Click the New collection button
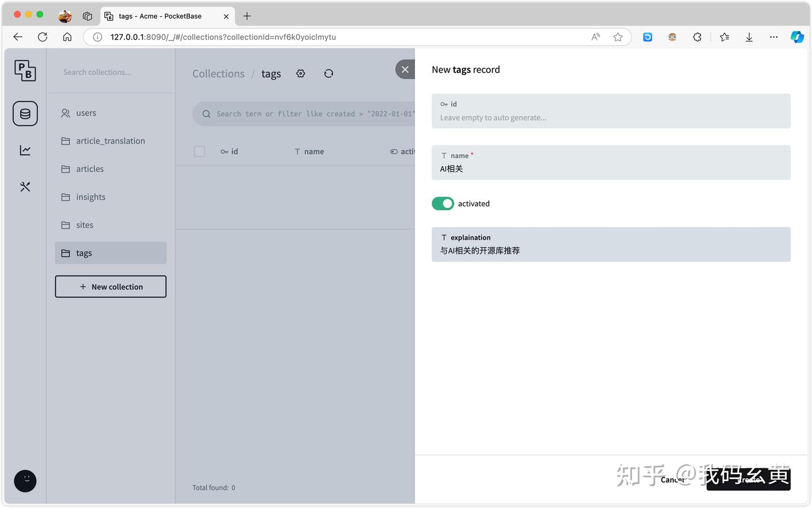 tap(111, 286)
